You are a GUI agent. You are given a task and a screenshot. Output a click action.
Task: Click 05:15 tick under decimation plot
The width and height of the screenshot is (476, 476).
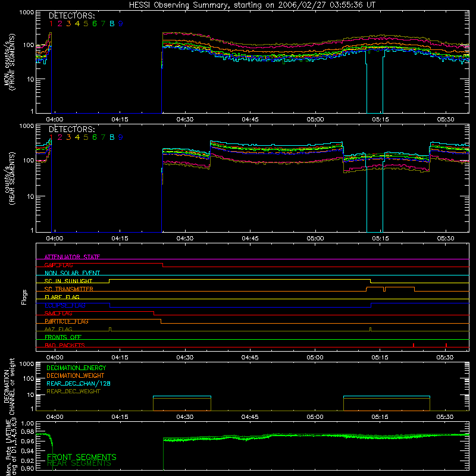click(380, 417)
